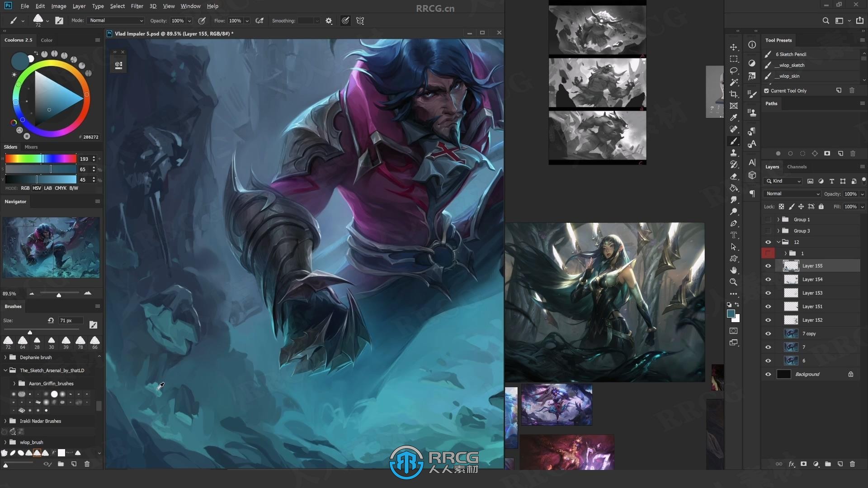The image size is (868, 488).
Task: Click foreground color swatch in toolbar
Action: point(731,314)
